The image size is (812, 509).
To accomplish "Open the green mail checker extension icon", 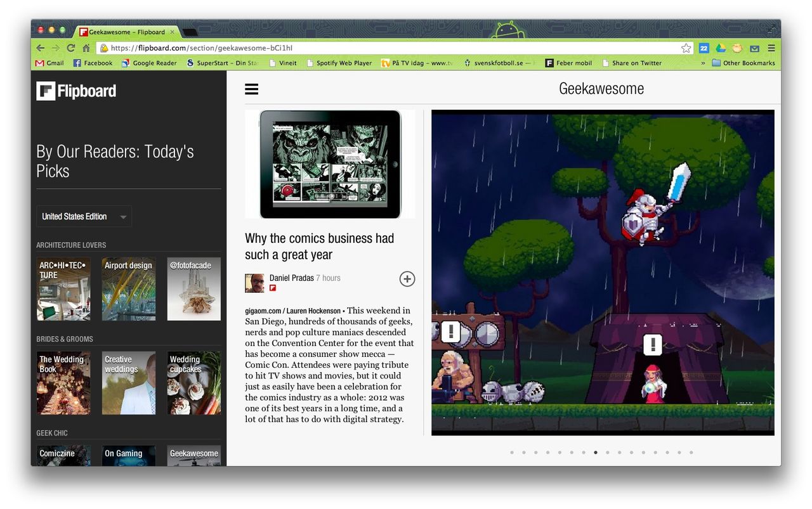I will point(754,48).
